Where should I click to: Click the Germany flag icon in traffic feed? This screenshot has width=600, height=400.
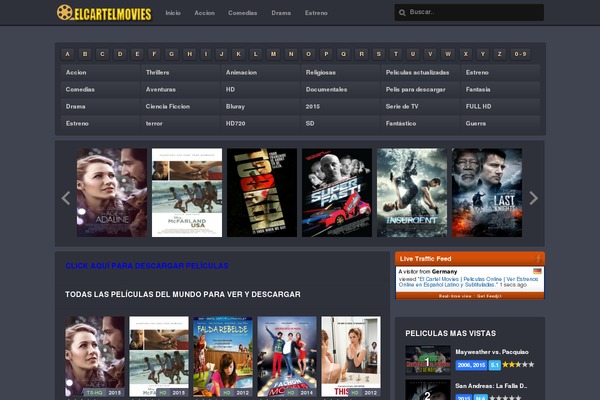tap(537, 271)
